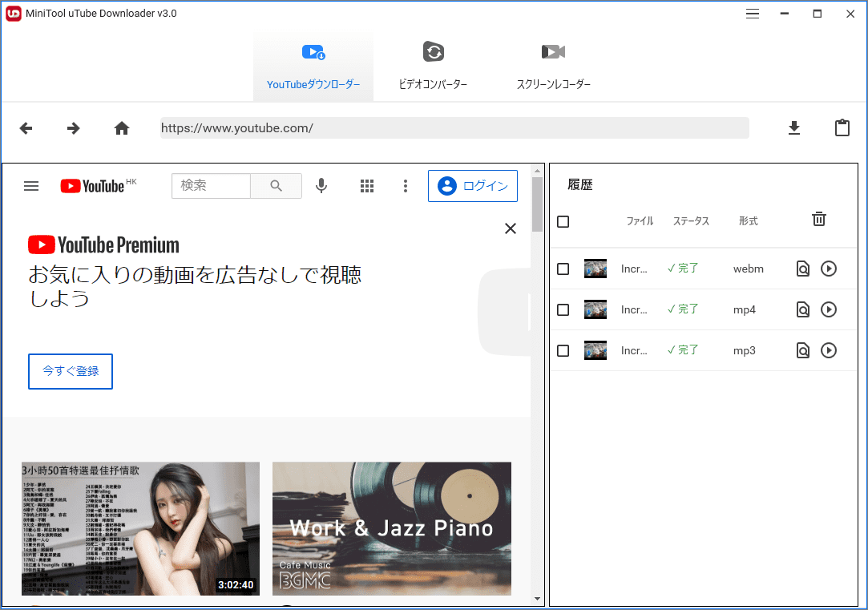
Task: Tick the select-all history checkbox
Action: (563, 222)
